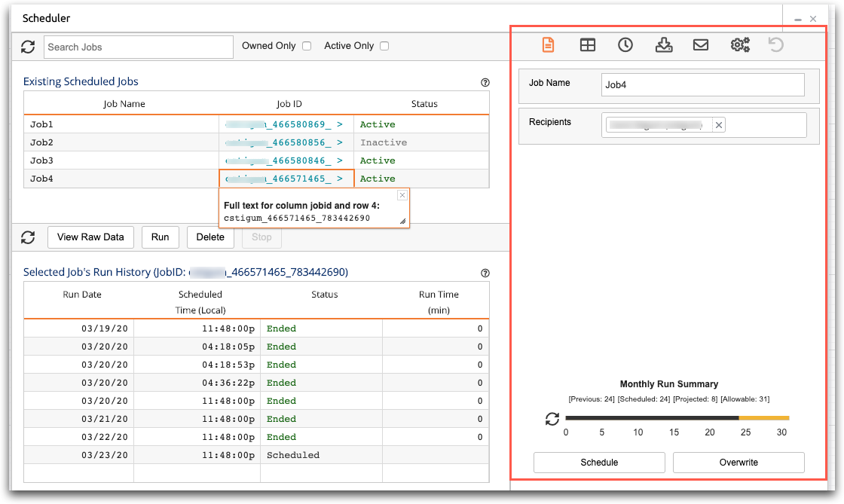Open the download output tab icon
The width and height of the screenshot is (844, 504).
[664, 44]
